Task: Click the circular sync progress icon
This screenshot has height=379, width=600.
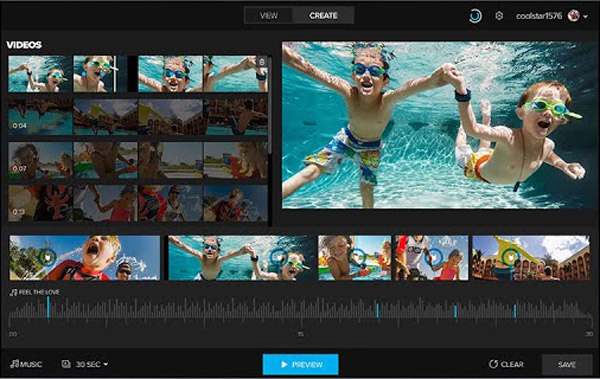Action: [475, 16]
